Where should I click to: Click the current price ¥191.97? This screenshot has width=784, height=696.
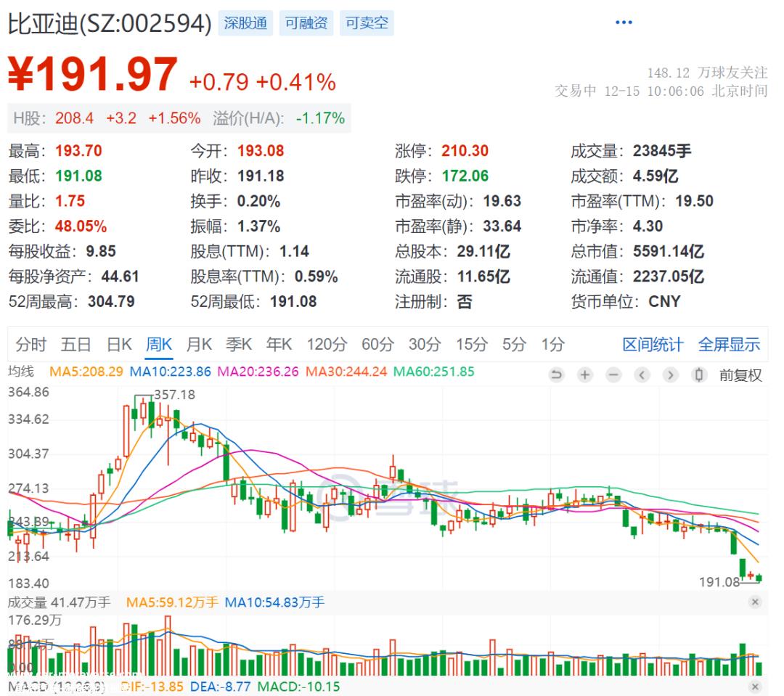click(x=93, y=75)
